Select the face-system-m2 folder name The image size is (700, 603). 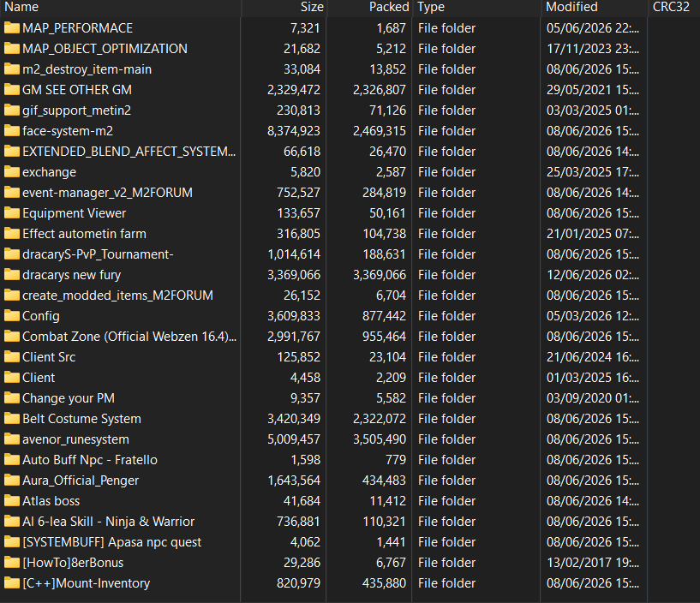(68, 131)
